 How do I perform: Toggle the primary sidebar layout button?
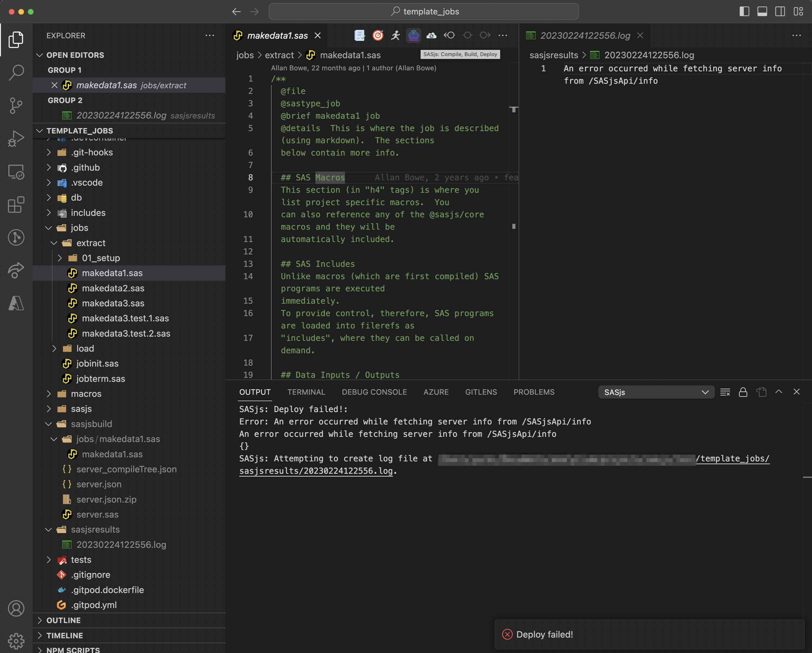(744, 12)
